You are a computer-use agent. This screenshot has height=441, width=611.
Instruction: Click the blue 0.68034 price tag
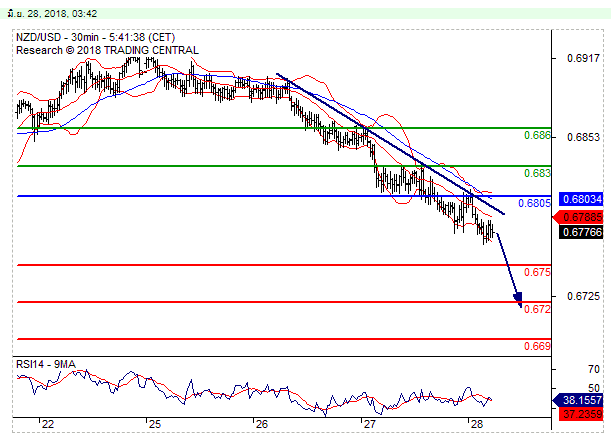[581, 199]
